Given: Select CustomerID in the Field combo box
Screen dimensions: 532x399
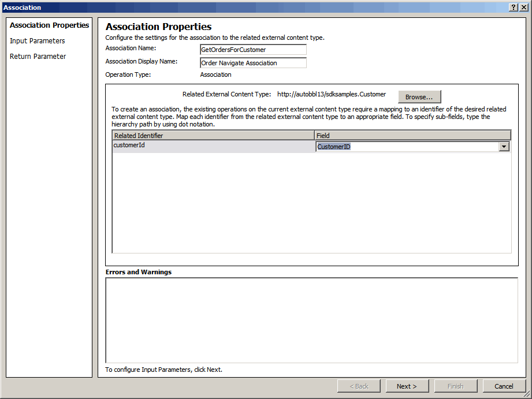Looking at the screenshot, I should [x=404, y=146].
